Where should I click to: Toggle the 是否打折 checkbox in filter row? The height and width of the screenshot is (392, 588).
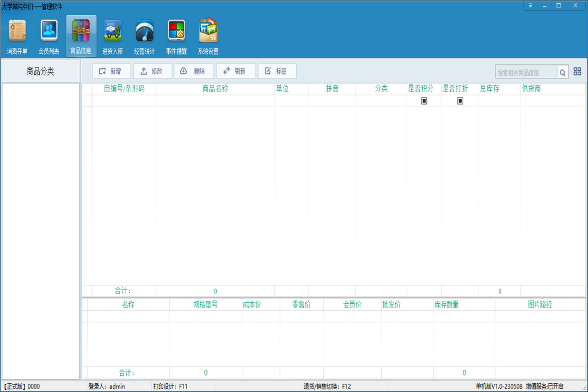point(460,101)
